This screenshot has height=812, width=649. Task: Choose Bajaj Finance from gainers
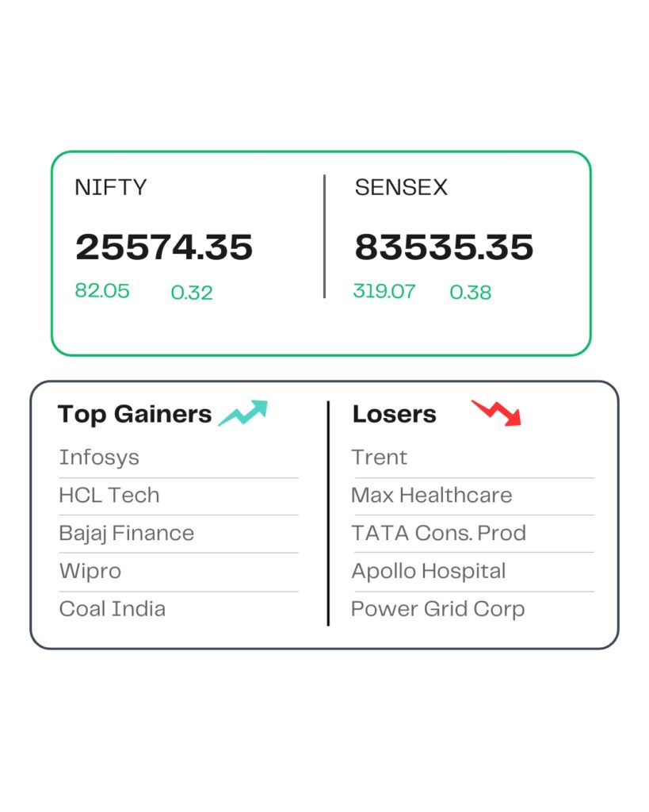tap(127, 534)
